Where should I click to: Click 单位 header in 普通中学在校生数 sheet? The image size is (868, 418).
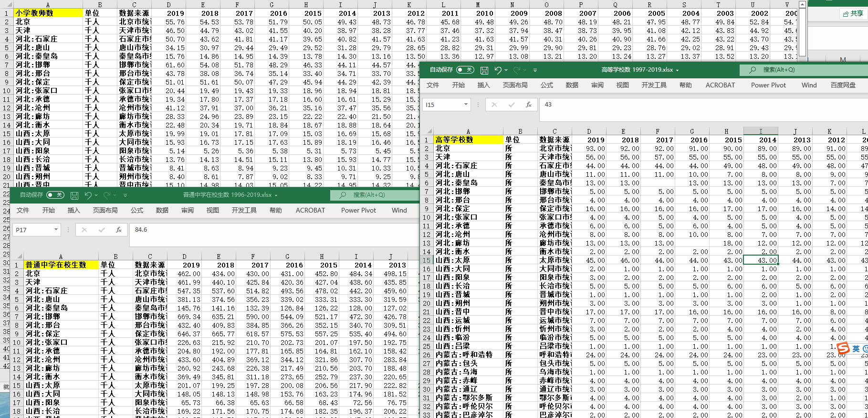point(115,265)
